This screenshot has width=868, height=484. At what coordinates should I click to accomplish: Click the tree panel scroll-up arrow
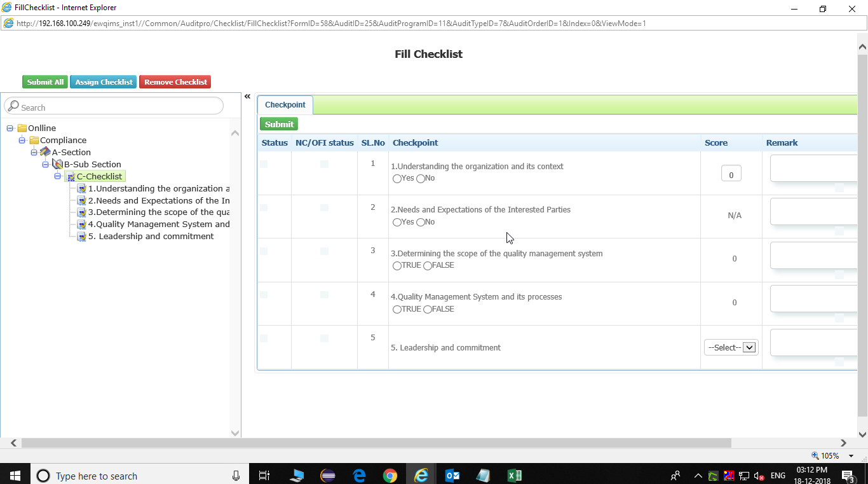pyautogui.click(x=235, y=133)
